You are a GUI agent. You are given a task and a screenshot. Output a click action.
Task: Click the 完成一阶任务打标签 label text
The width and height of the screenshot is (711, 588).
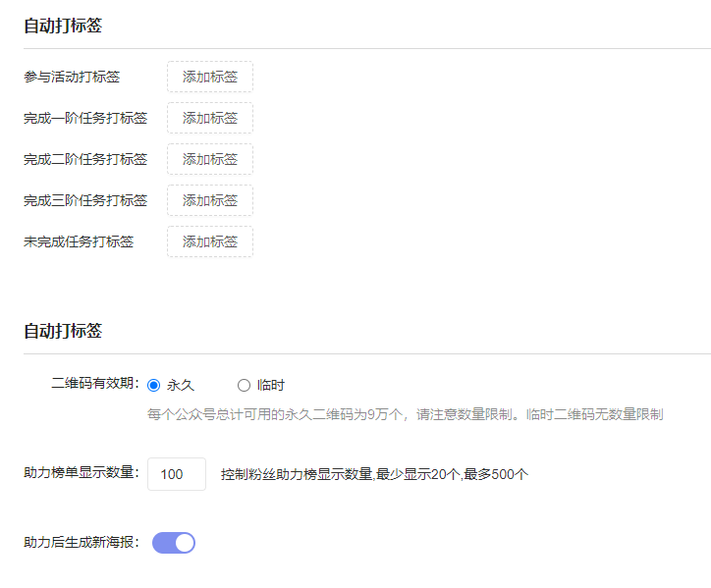(85, 118)
